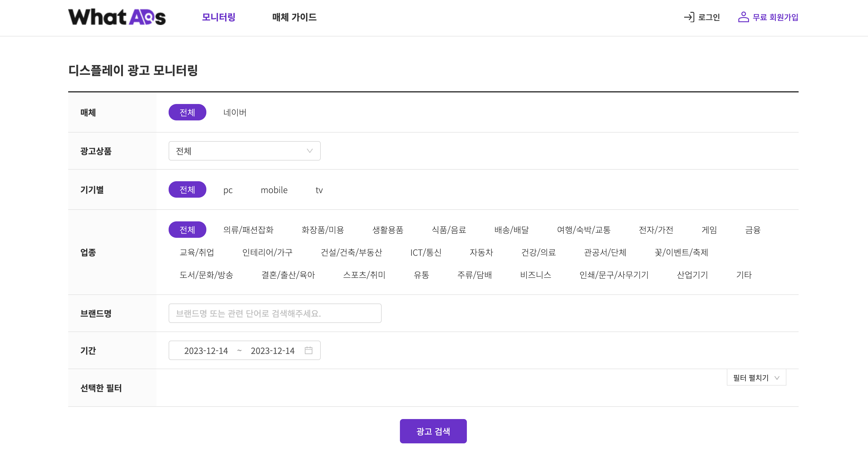Expand filters with 필터 펼치기
Viewport: 868px width, 461px height.
tap(756, 377)
